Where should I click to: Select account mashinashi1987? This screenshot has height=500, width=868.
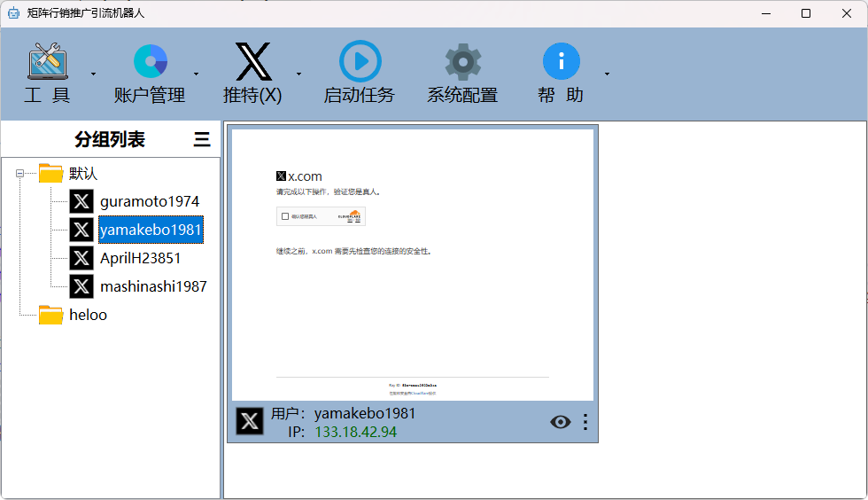(153, 286)
